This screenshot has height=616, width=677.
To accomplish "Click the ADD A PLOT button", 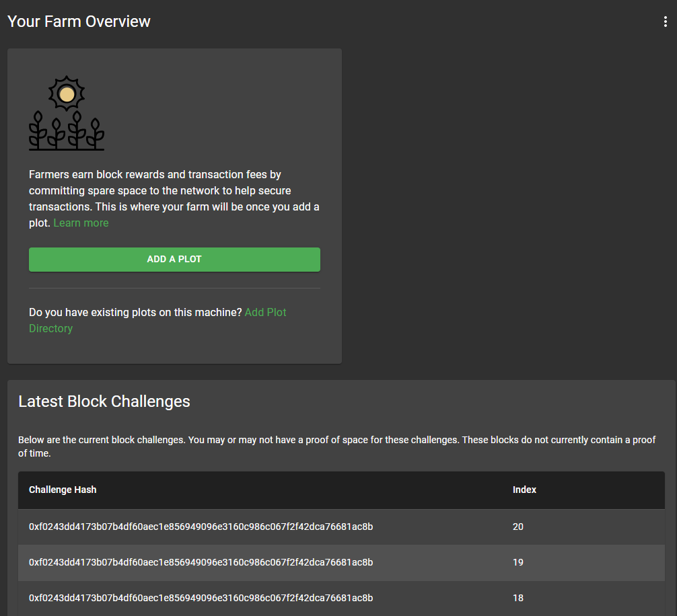I will pos(174,260).
